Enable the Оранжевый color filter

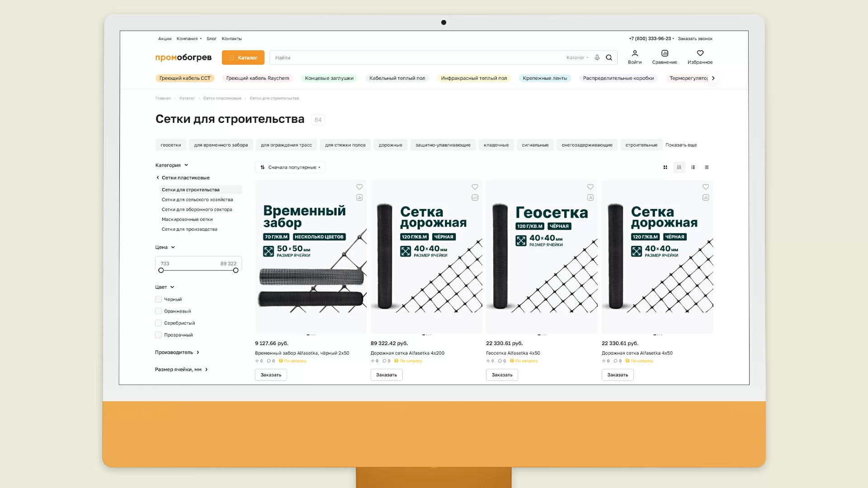158,311
